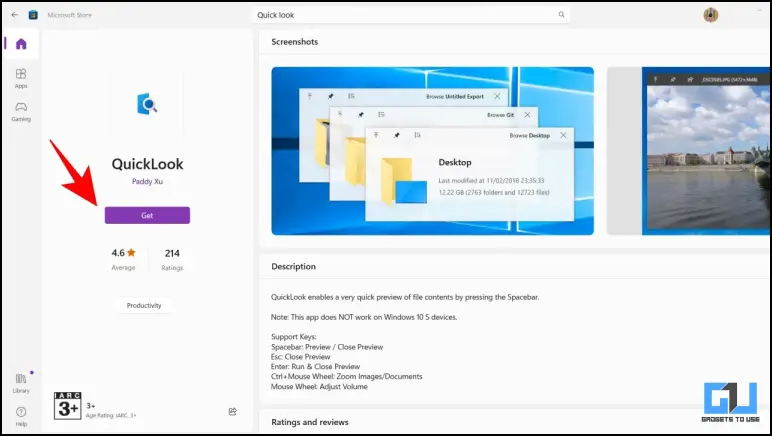
Task: Open the Help sidebar section
Action: tap(21, 416)
